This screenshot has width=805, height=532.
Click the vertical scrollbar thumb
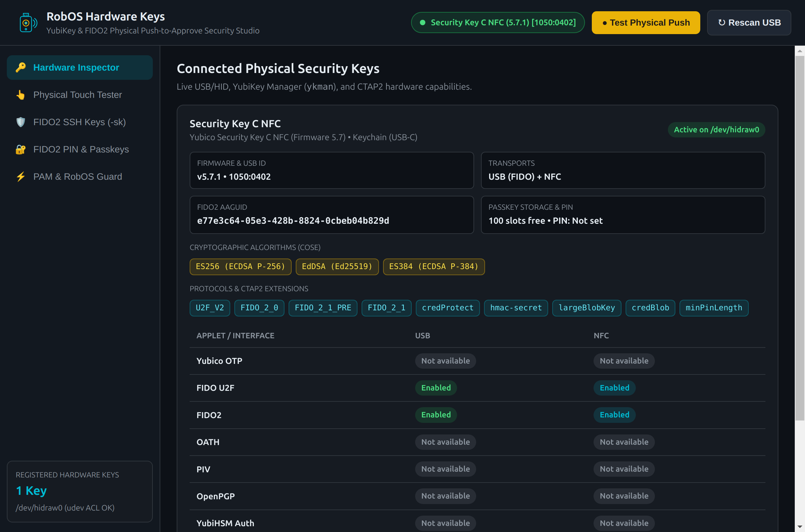point(800,238)
